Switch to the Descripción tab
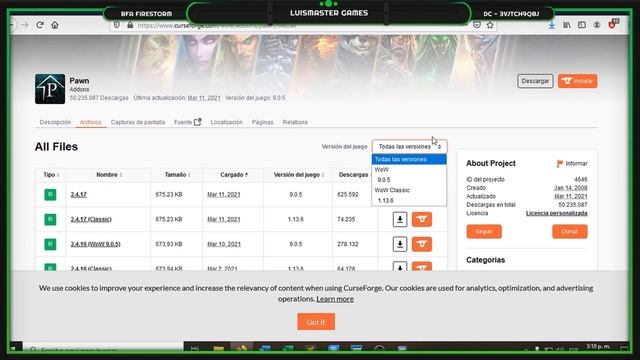The width and height of the screenshot is (640, 360). pos(55,122)
